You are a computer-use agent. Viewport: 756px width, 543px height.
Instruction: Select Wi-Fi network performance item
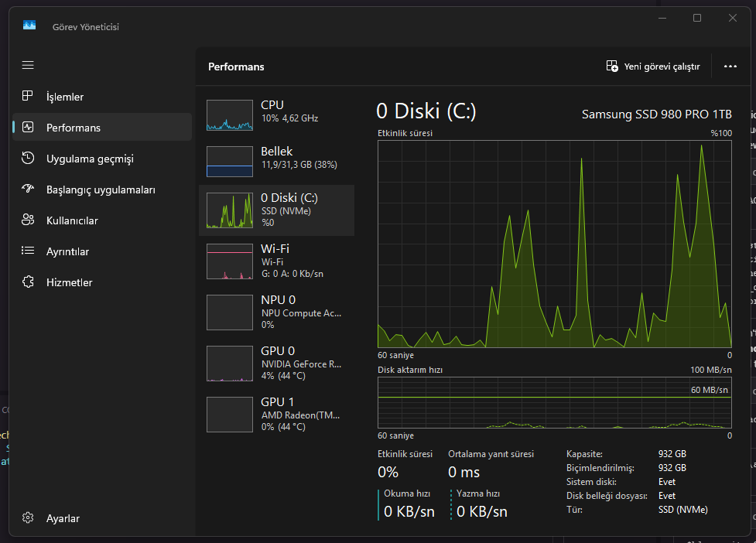coord(276,261)
